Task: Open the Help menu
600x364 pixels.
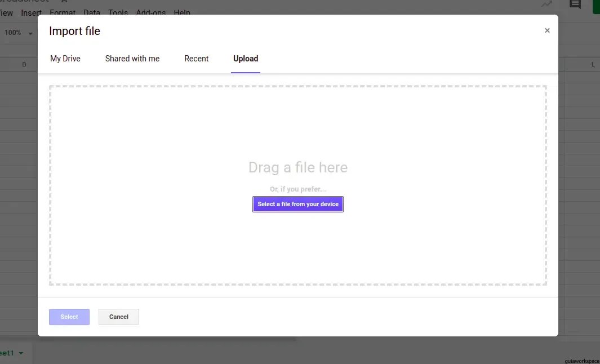Action: coord(182,12)
